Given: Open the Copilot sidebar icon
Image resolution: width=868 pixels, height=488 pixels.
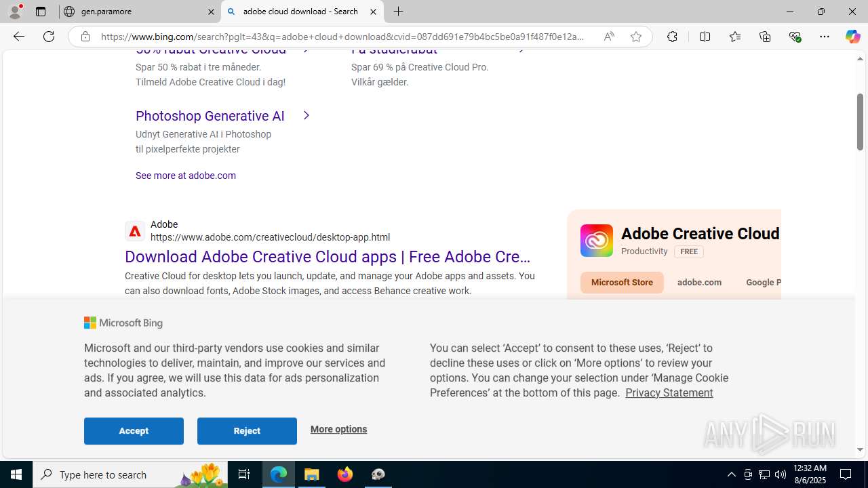Looking at the screenshot, I should [x=852, y=37].
